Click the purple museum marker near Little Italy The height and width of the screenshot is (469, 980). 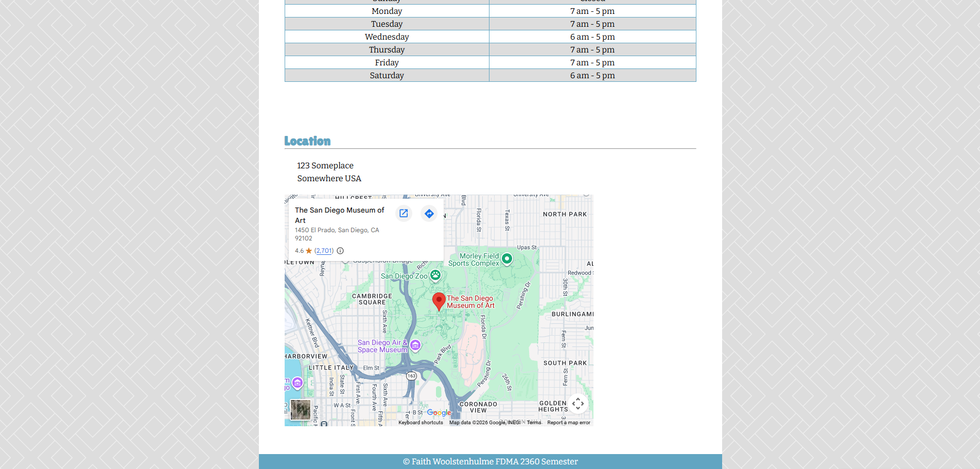click(x=297, y=383)
